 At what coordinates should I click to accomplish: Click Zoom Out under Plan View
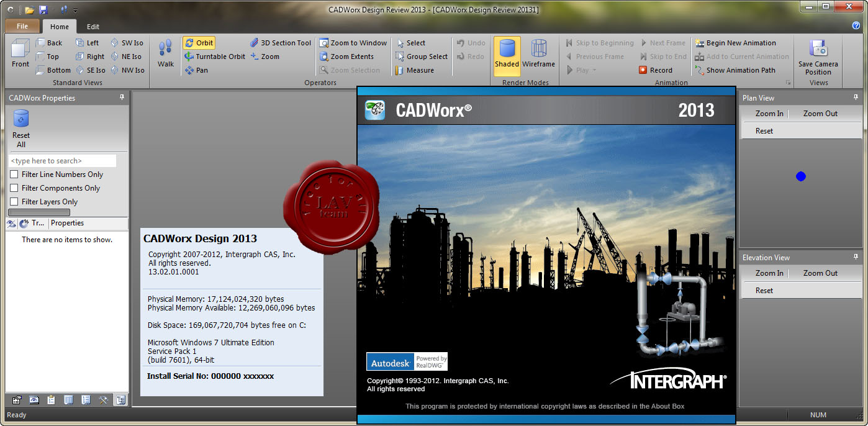point(820,114)
